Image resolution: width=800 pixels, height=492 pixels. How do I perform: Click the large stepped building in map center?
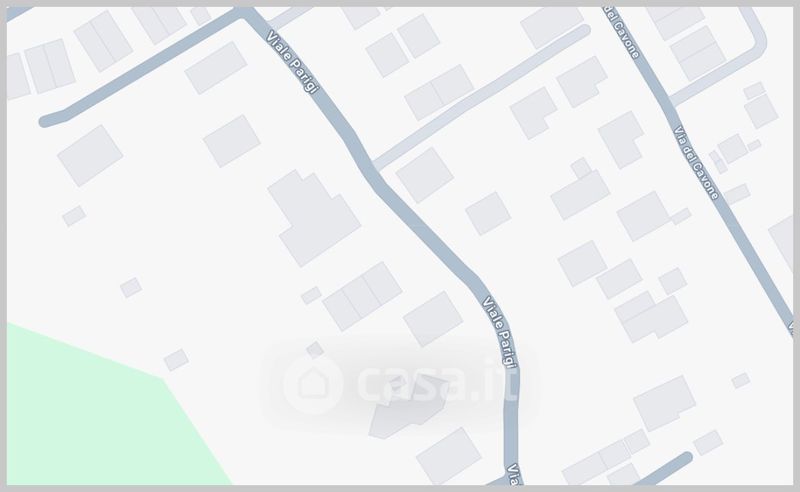tap(314, 218)
